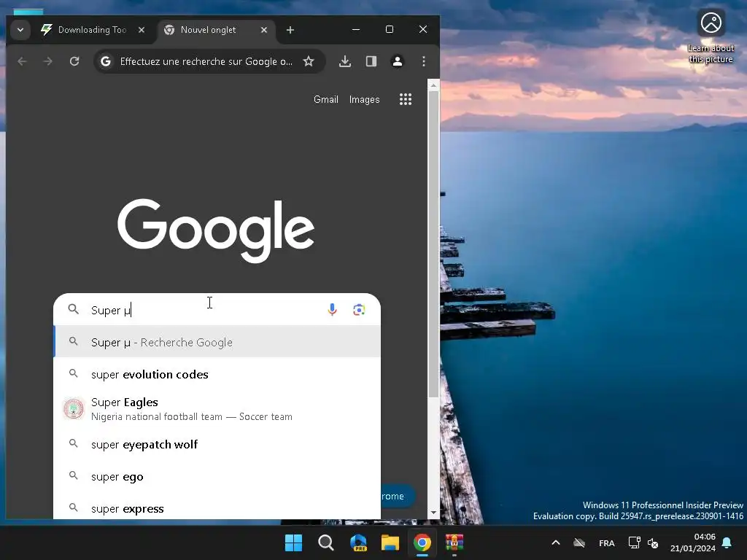The width and height of the screenshot is (747, 560).
Task: Open network status tray icon
Action: [634, 542]
